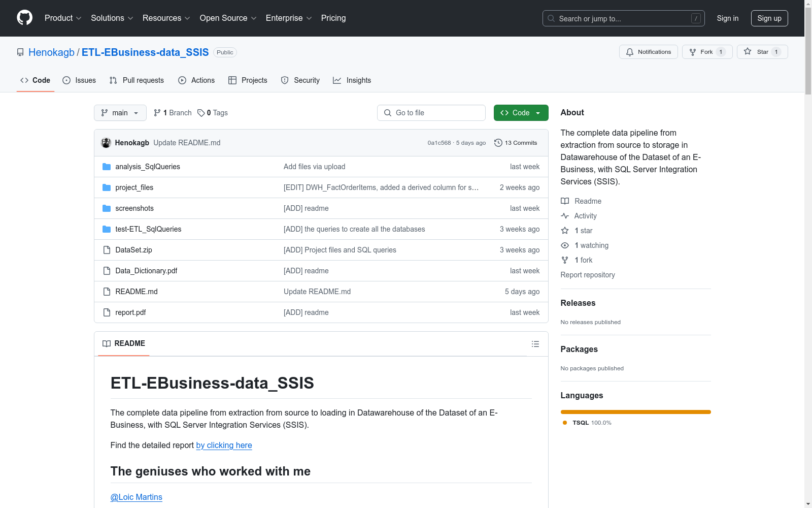Open the Code tab
812x508 pixels.
[36, 80]
